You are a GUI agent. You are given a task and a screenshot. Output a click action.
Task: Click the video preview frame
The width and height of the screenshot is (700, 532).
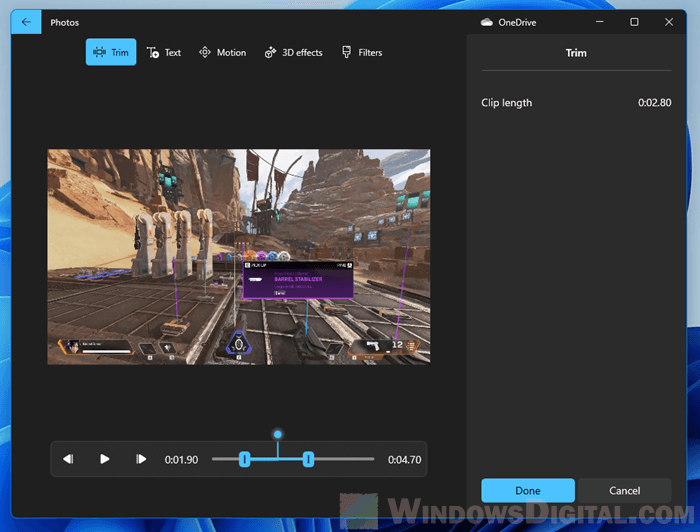[239, 257]
